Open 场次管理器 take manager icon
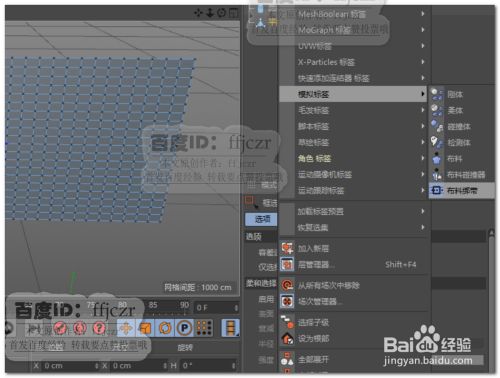The image size is (500, 378). [287, 302]
